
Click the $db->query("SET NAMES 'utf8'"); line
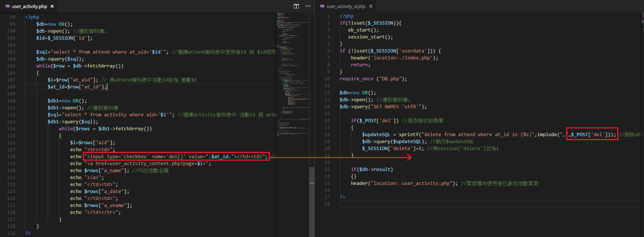pos(383,107)
